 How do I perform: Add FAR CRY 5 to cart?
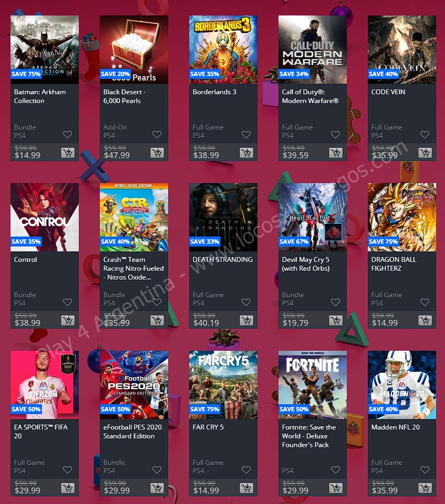coord(246,488)
